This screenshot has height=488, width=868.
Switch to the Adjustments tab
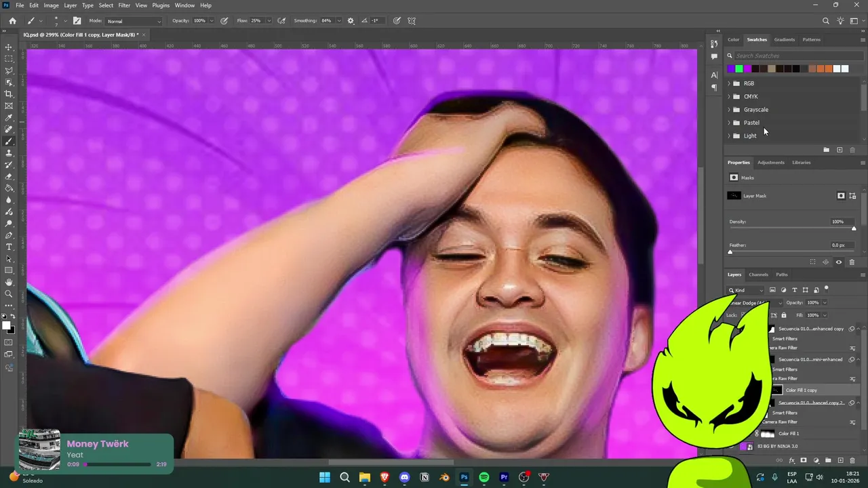[771, 163]
